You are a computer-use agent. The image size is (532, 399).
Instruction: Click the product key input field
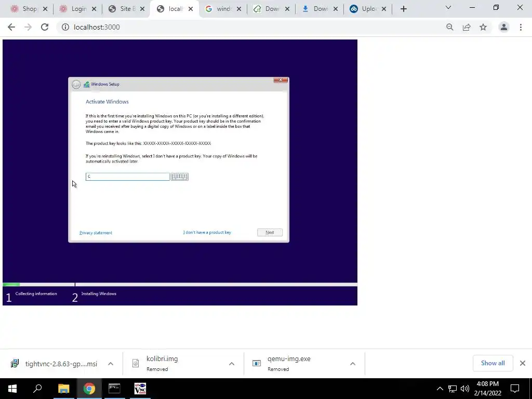pyautogui.click(x=128, y=177)
